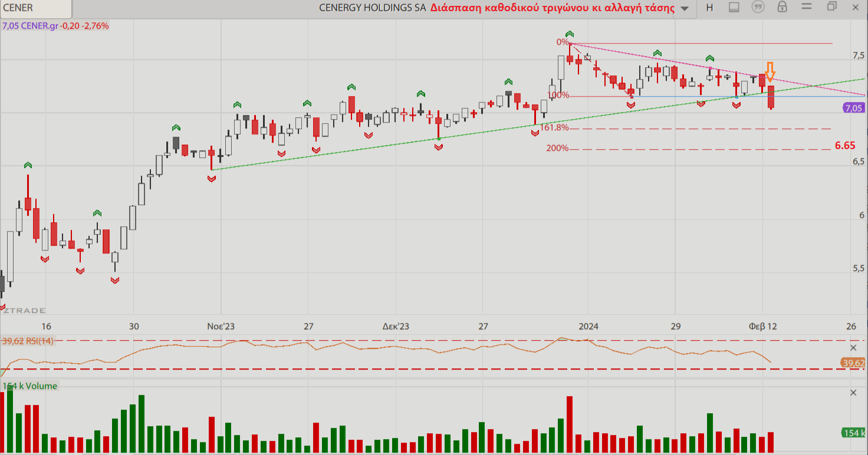Open the two-line hamburger menu

[807, 7]
